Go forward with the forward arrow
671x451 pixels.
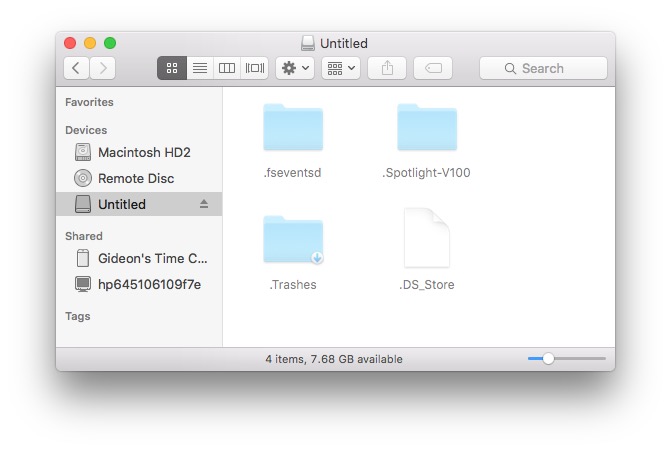pos(102,68)
